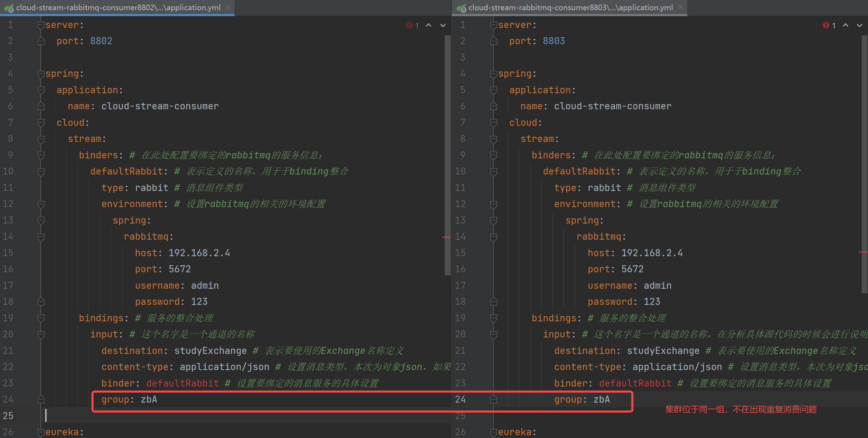The image size is (868, 438).
Task: Click studyExchange destination in left editor
Action: coord(211,351)
